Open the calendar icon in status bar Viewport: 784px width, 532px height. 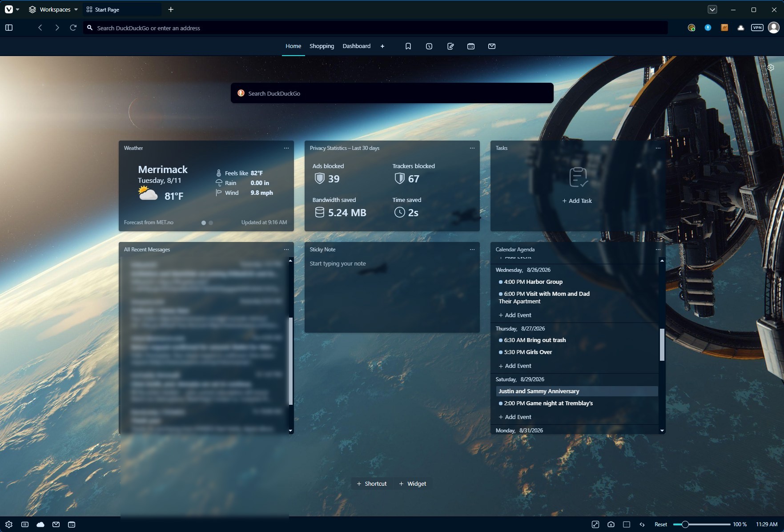[x=72, y=524]
